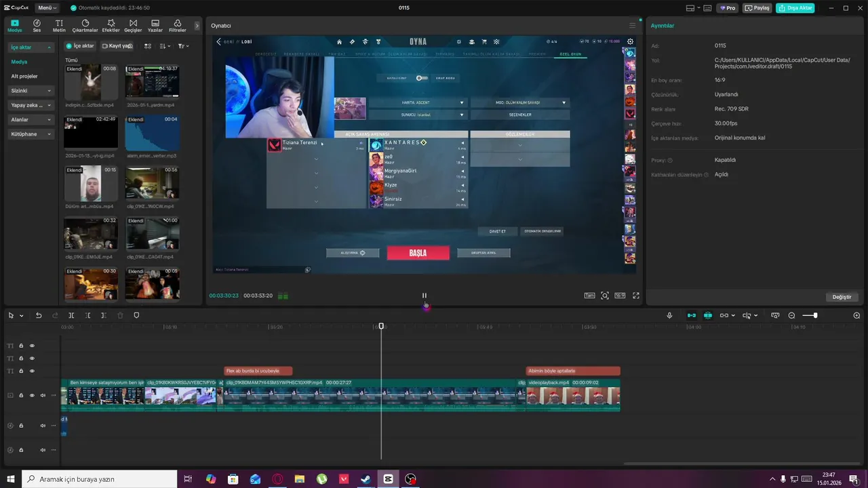Trim left of playhead

87,316
